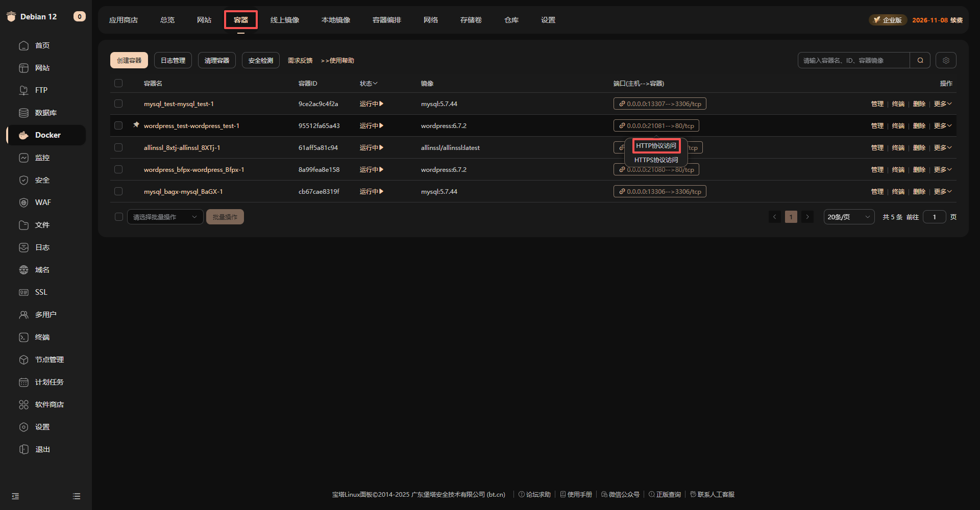
Task: Switch to the 本地镜像 tab
Action: 336,20
